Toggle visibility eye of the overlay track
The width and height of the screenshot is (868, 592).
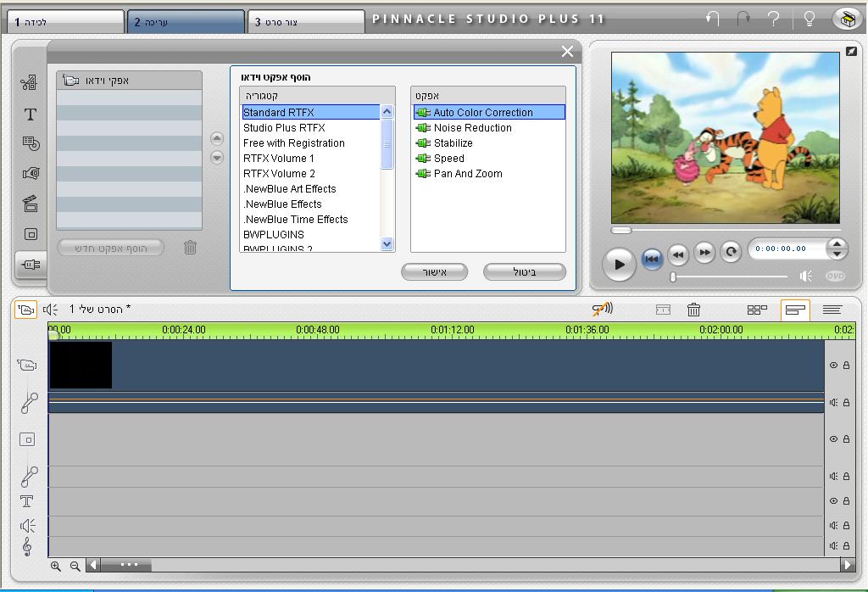pos(834,438)
